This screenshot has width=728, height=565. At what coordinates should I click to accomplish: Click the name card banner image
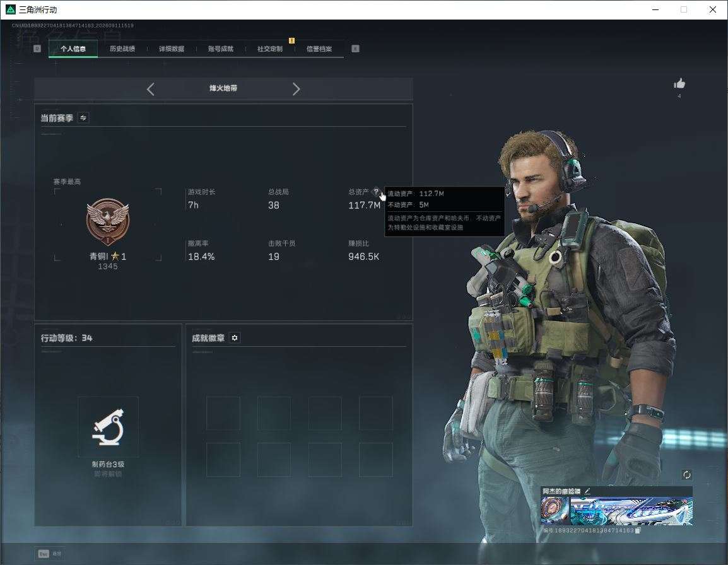click(631, 511)
